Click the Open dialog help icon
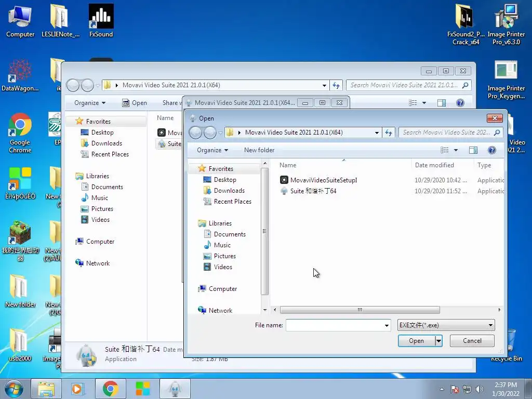 pyautogui.click(x=491, y=150)
